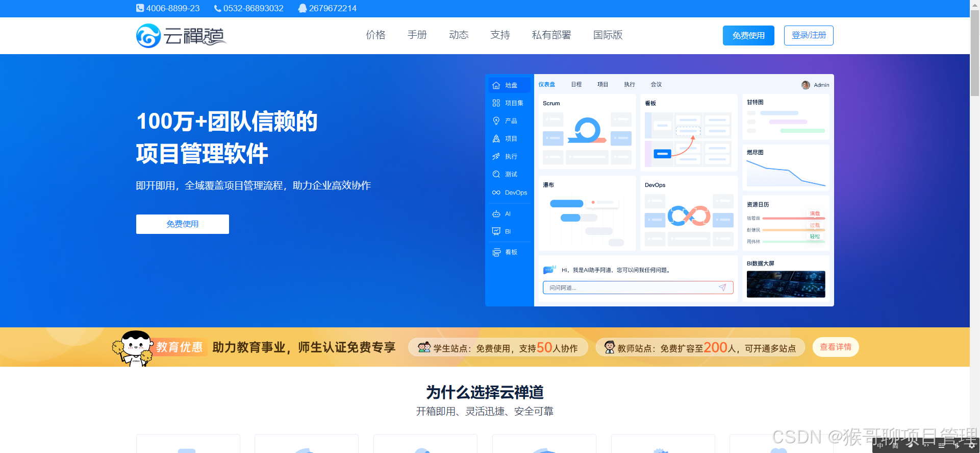Open the 手册 menu item
The height and width of the screenshot is (453, 980).
(417, 35)
